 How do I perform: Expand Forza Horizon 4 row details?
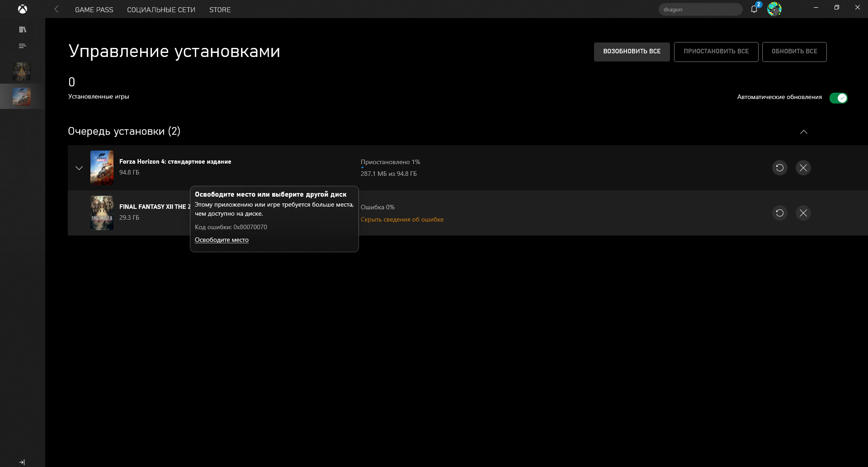click(79, 168)
